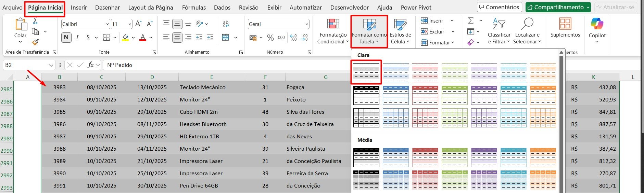Open the Suplementos add-ins icon
This screenshot has width=644, height=193.
pyautogui.click(x=565, y=24)
